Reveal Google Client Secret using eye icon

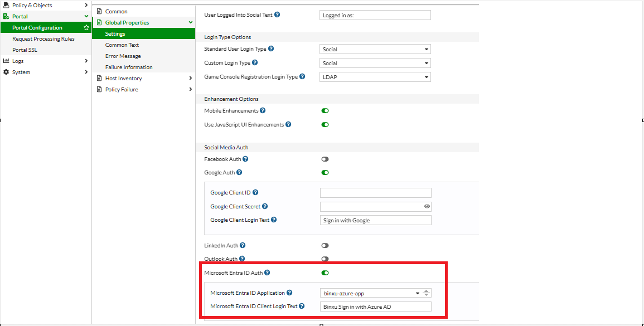pyautogui.click(x=427, y=206)
